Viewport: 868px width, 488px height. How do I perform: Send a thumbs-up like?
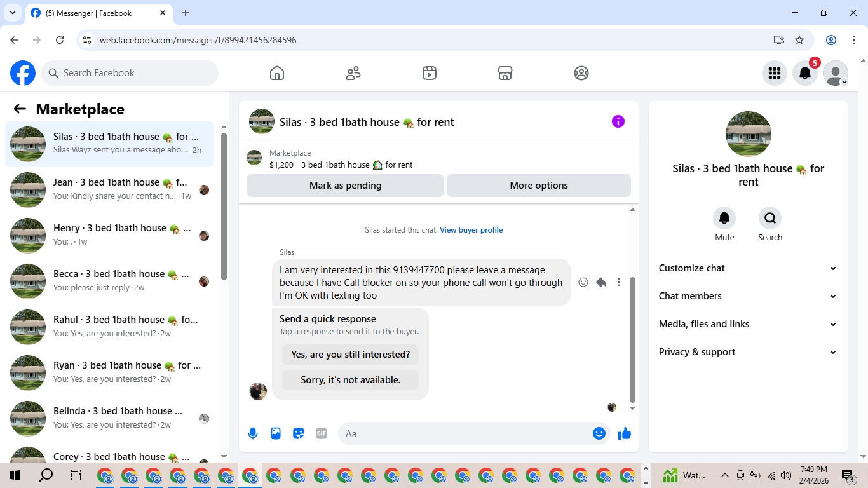(x=625, y=433)
